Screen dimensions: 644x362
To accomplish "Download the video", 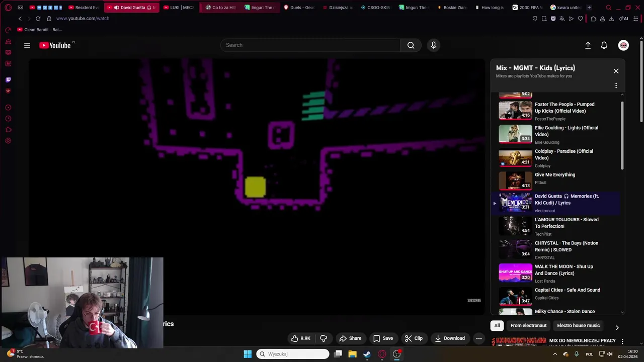I will point(450,338).
